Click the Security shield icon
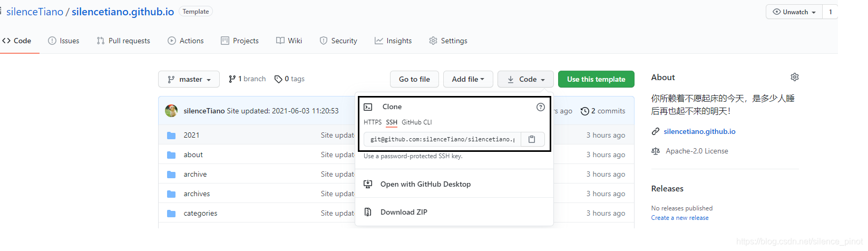Viewport: 868px width, 251px height. point(324,41)
